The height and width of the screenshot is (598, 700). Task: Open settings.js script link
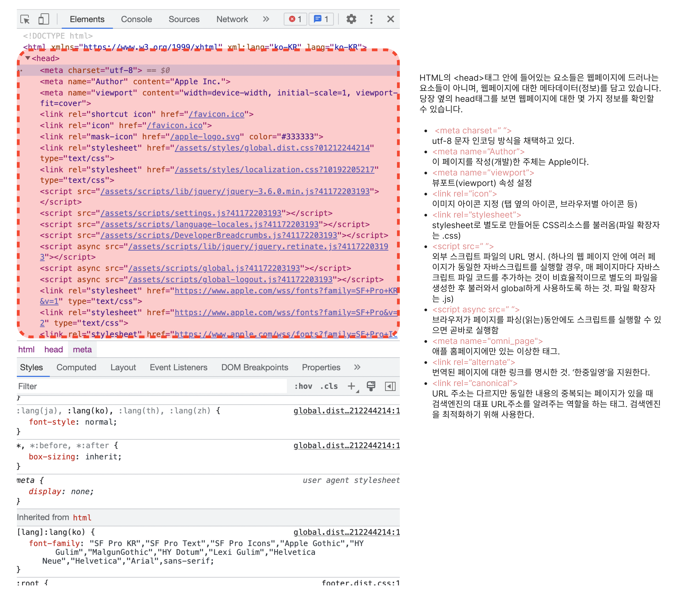(x=191, y=213)
